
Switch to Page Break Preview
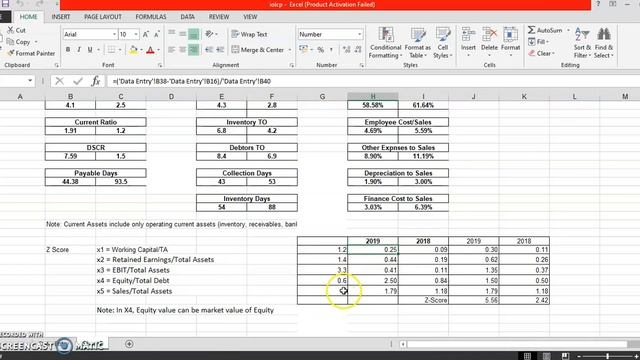click(x=565, y=356)
